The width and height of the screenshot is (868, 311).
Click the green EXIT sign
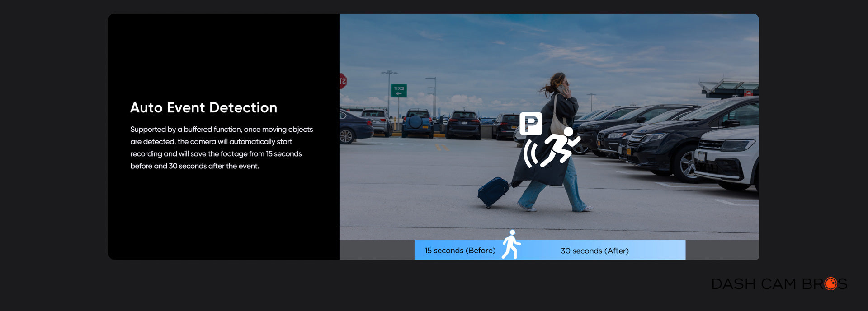398,90
